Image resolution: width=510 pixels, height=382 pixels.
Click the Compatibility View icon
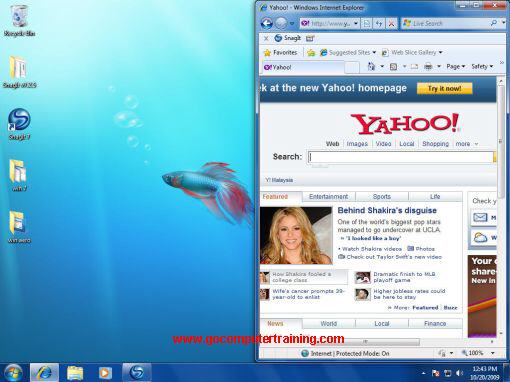[x=366, y=24]
